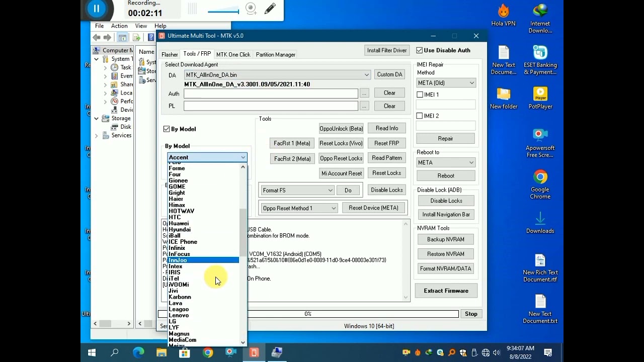
Task: Click the IMEI 1 input field
Action: [445, 105]
